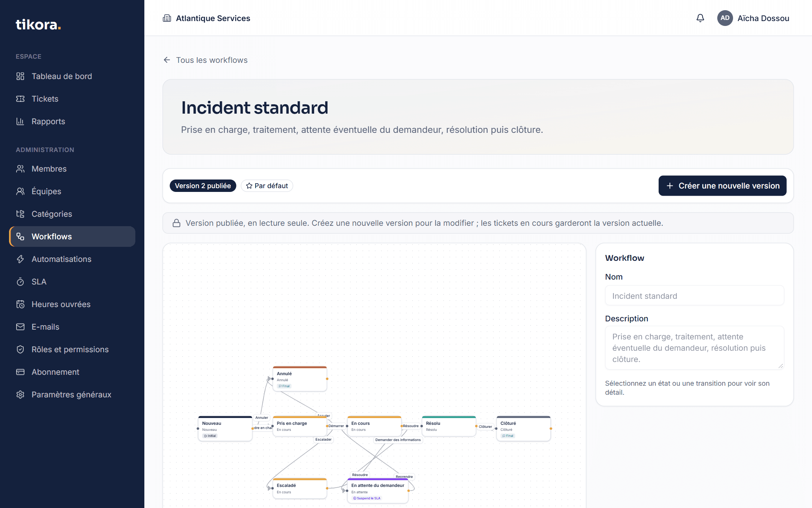Select the En cours state node
812x508 pixels.
pos(374,426)
